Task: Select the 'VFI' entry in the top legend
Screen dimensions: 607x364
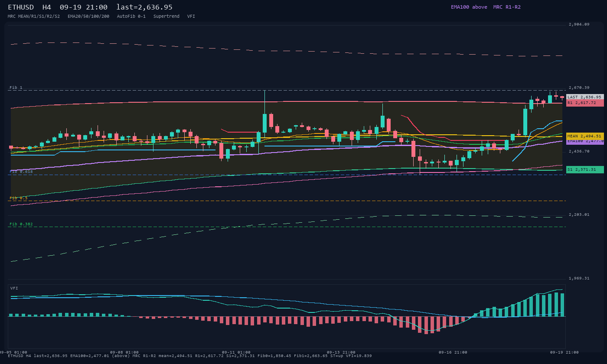Action: coord(191,16)
